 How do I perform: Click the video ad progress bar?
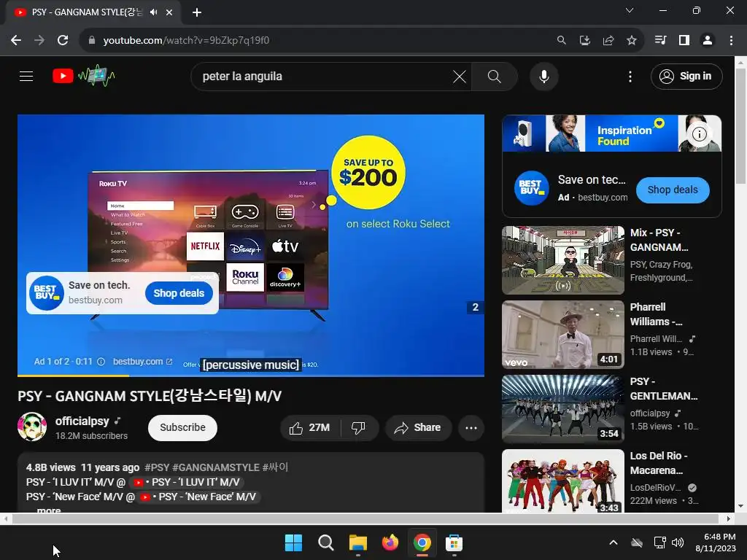pyautogui.click(x=251, y=376)
